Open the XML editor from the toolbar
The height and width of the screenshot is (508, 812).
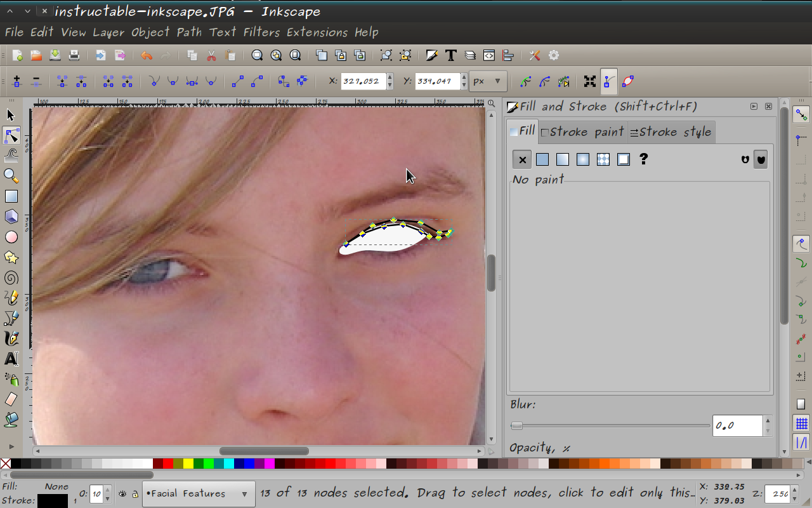[488, 55]
